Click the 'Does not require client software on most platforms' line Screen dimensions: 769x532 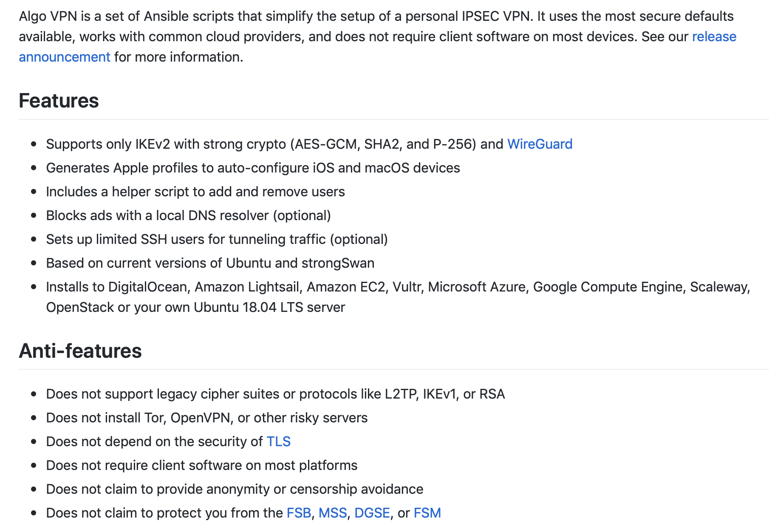point(201,465)
